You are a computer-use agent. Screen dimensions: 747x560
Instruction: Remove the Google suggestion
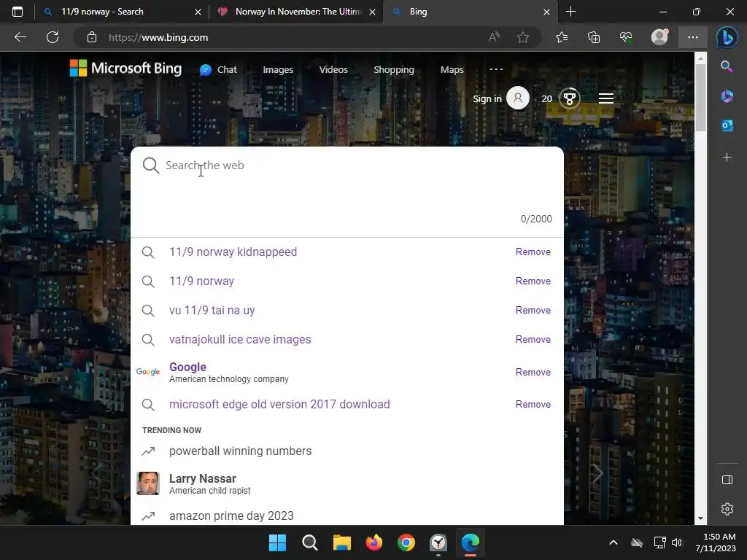click(533, 372)
